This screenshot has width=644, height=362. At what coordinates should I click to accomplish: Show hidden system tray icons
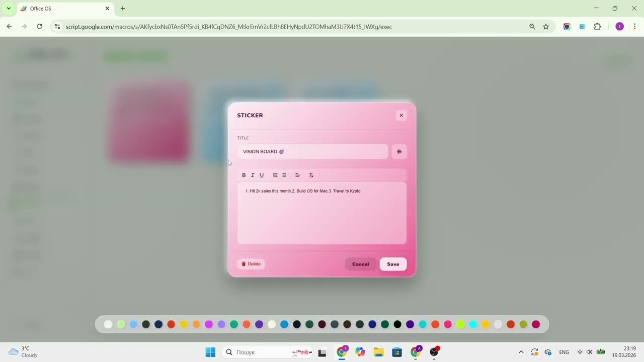tap(521, 352)
